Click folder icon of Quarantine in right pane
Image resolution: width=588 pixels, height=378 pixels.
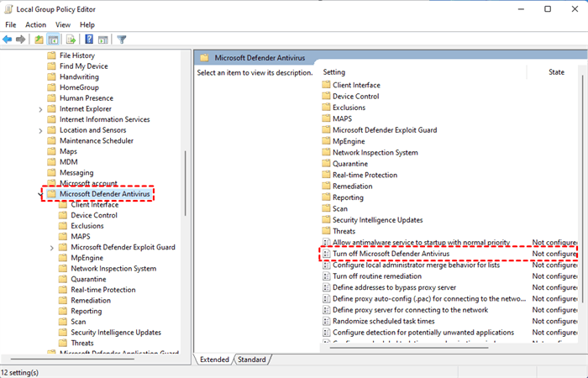click(x=326, y=164)
